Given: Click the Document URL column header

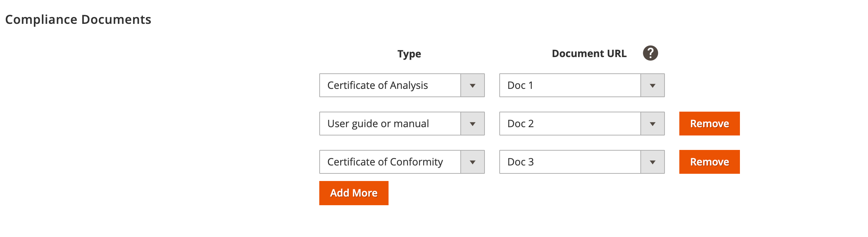Looking at the screenshot, I should click(x=589, y=53).
